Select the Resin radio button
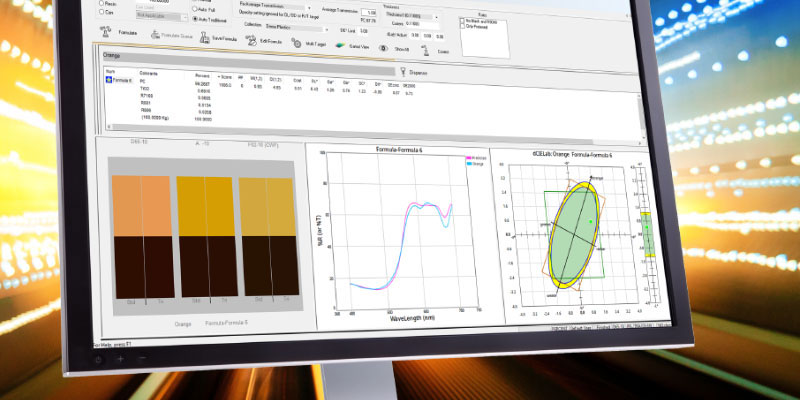The image size is (800, 400). (x=102, y=3)
